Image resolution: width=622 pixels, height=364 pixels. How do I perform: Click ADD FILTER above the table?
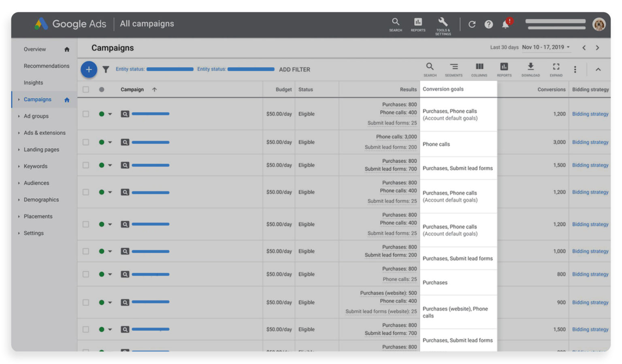click(294, 69)
